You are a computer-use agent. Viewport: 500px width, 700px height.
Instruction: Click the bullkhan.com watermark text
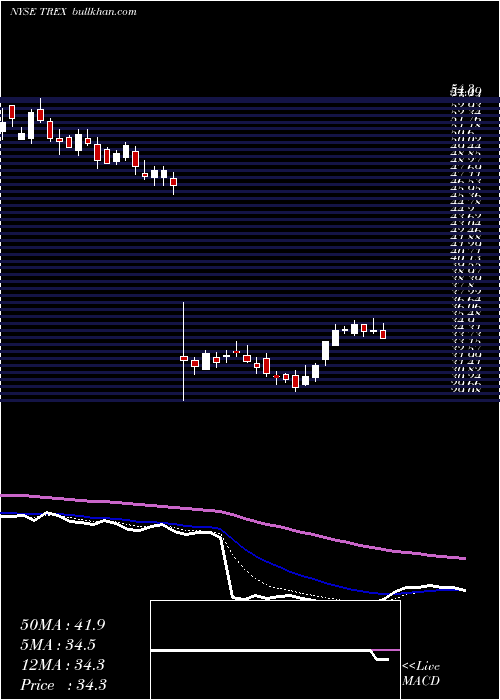104,12
